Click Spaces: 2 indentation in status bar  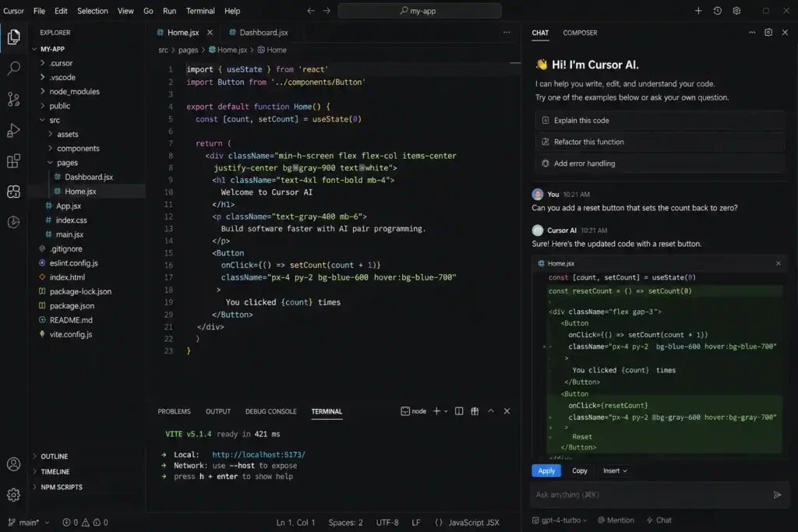tap(345, 523)
